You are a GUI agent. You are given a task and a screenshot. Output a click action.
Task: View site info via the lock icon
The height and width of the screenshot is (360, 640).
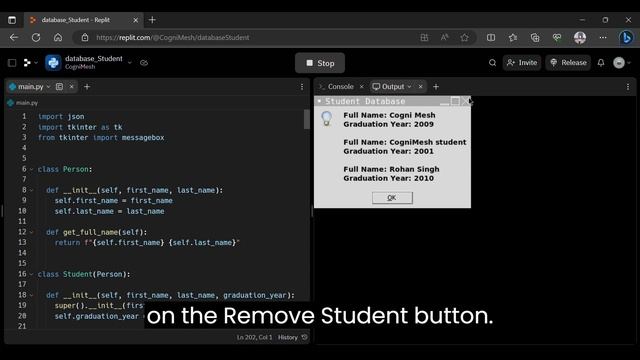(x=85, y=38)
